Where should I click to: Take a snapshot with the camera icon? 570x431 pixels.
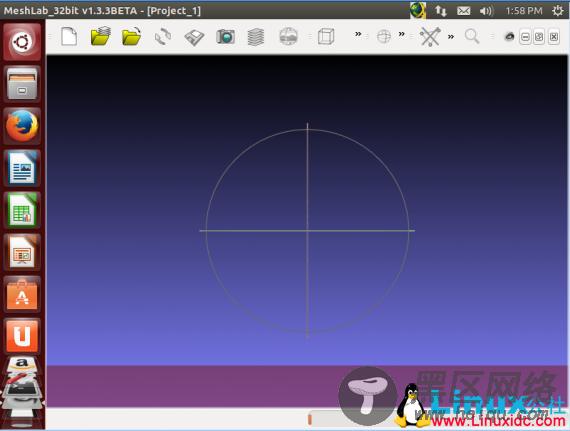(225, 37)
